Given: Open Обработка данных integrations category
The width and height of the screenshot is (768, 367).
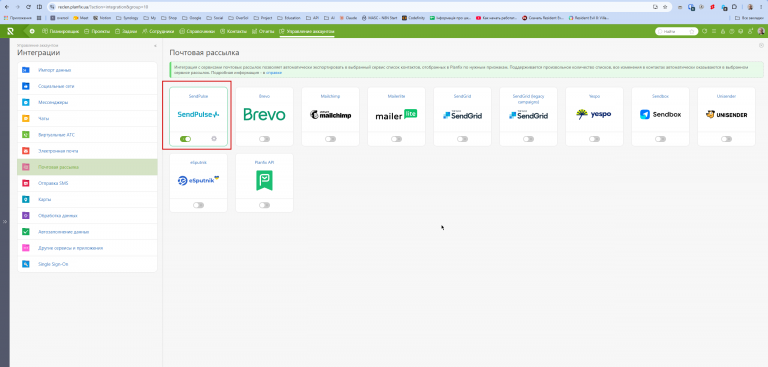Looking at the screenshot, I should click(x=87, y=216).
